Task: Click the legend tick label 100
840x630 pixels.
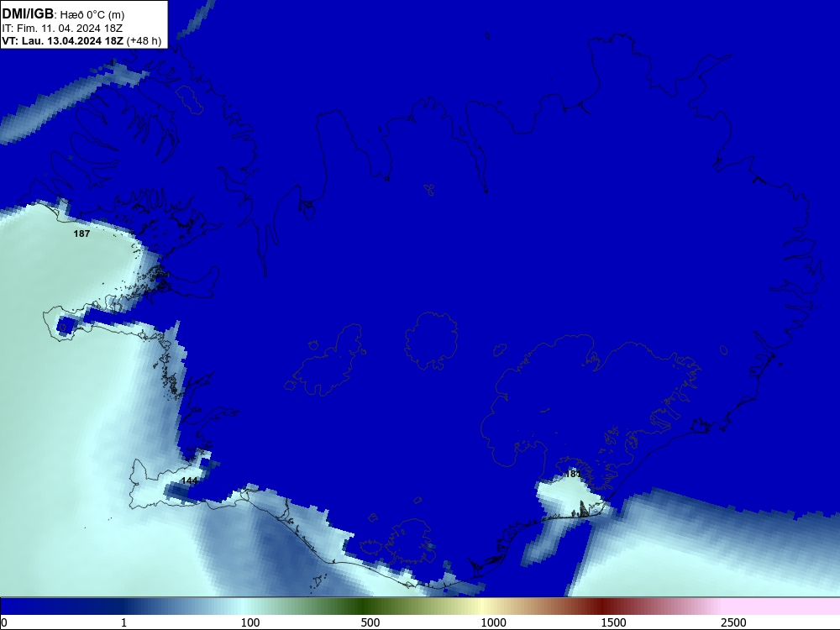Action: (x=250, y=622)
